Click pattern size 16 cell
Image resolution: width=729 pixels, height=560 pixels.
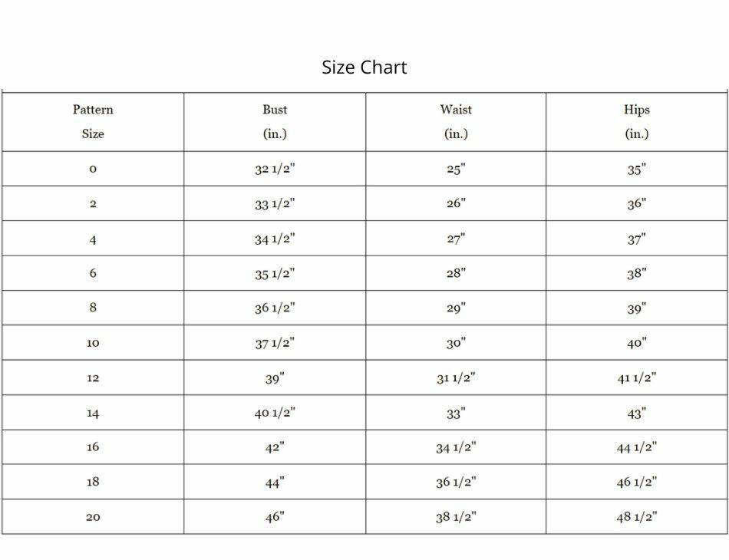click(93, 447)
